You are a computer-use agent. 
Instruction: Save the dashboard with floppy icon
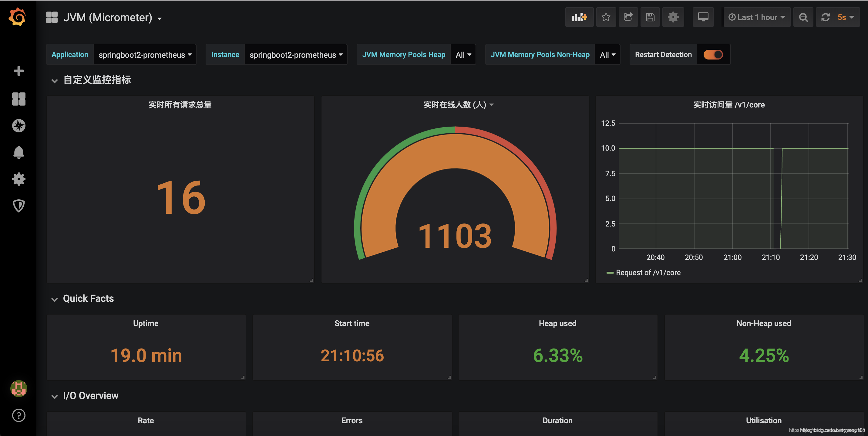tap(650, 17)
